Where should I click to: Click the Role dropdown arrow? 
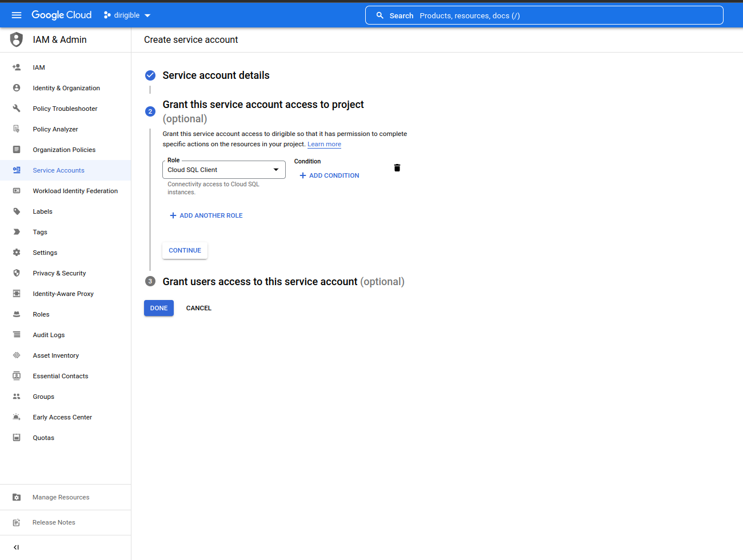pos(276,170)
